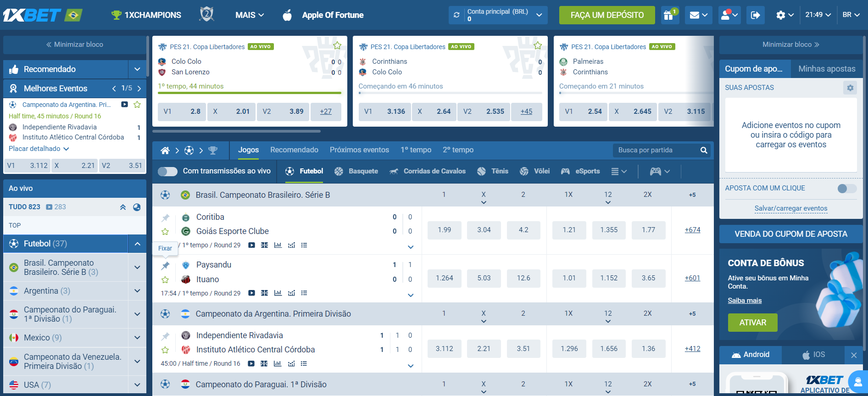This screenshot has height=396, width=868.
Task: Open live video for Coritiba match
Action: [x=251, y=245]
